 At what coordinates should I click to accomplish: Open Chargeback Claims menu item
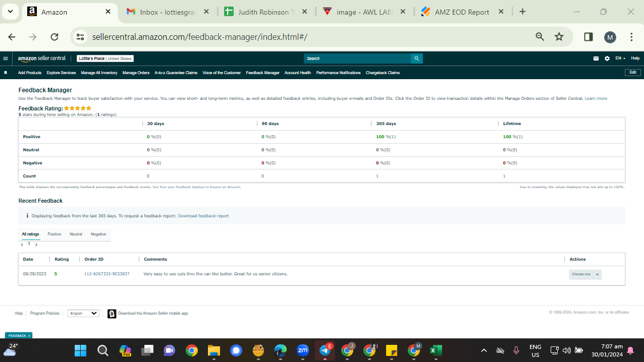[x=383, y=73]
